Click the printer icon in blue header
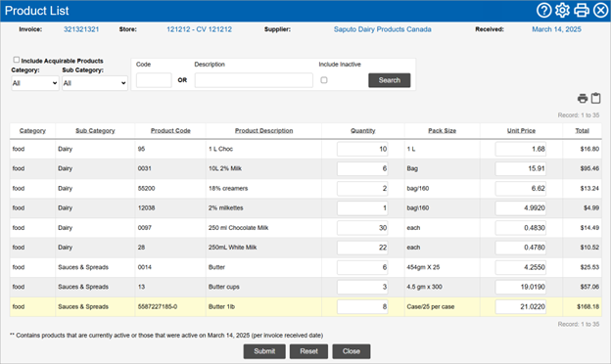 pyautogui.click(x=582, y=10)
